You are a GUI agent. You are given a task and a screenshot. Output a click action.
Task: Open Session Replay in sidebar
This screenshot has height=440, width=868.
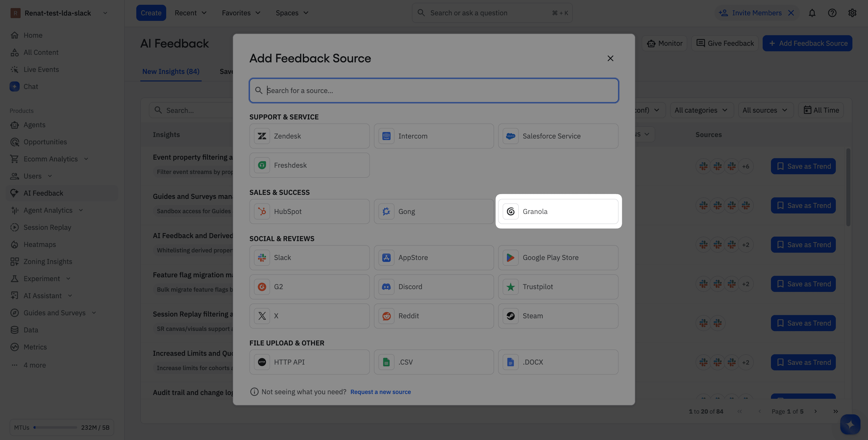(x=47, y=227)
